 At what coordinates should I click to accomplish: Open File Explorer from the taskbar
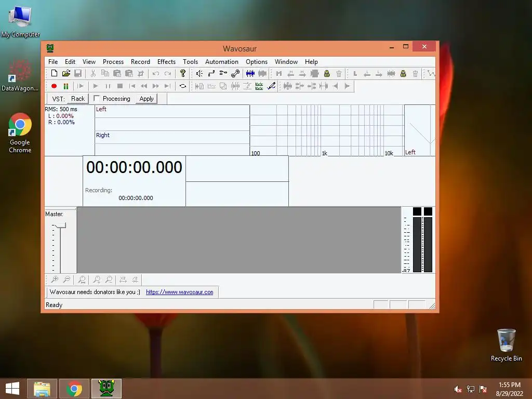pos(42,389)
